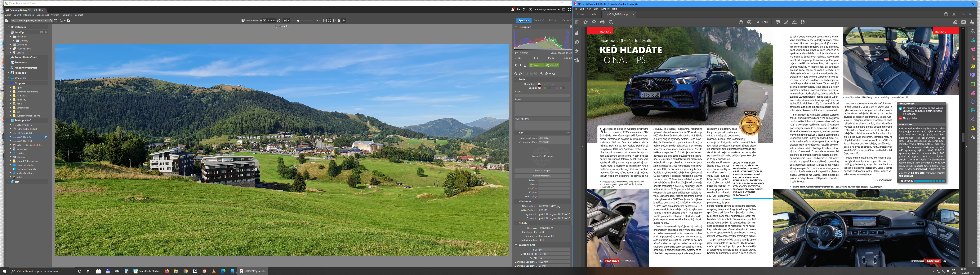Refresh folder in Zoner toolbar
Screen dimensions: 980x275
pos(55,20)
